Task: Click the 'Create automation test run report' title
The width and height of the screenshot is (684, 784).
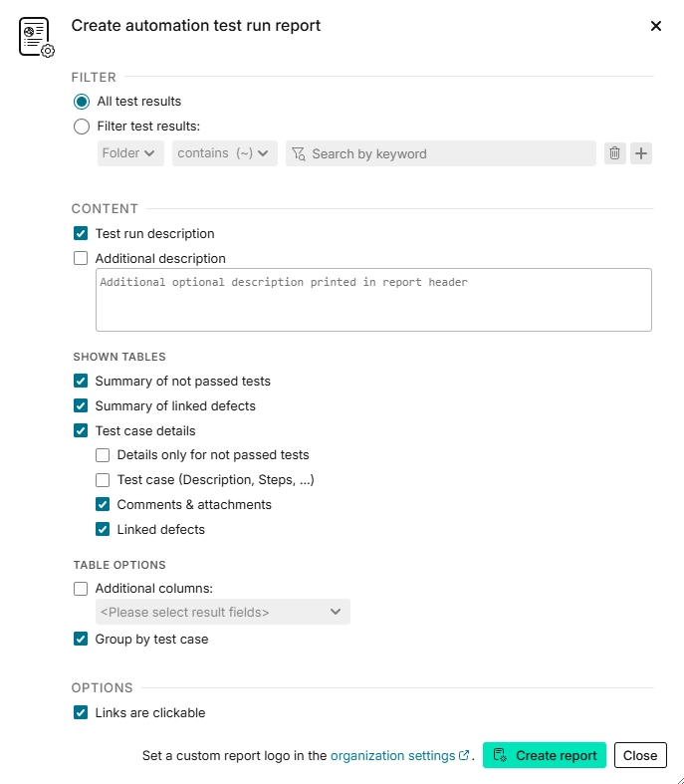Action: [x=196, y=26]
